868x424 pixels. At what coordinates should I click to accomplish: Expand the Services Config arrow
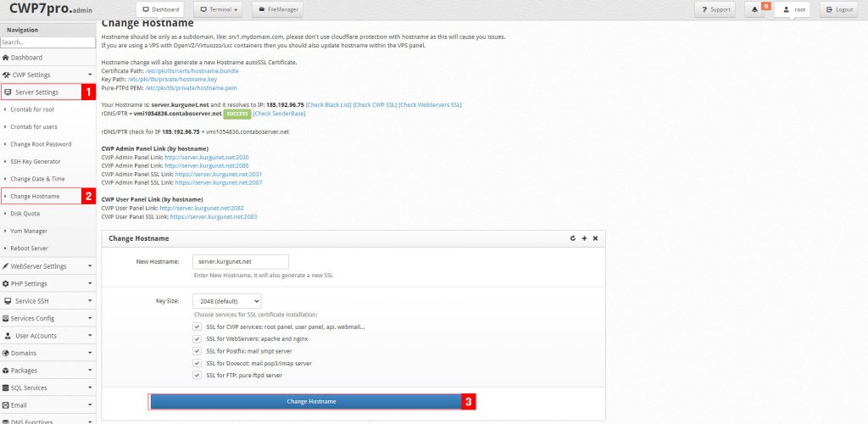click(x=90, y=318)
